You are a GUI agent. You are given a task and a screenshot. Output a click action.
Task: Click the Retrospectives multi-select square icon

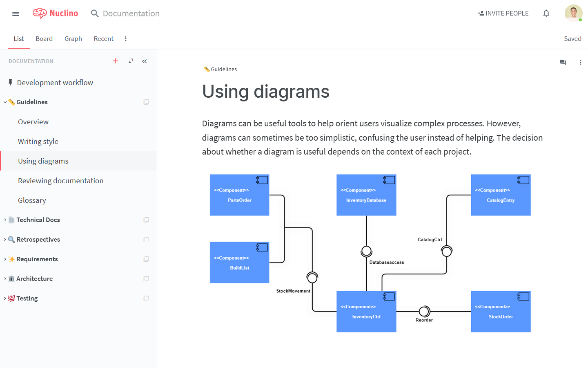146,240
